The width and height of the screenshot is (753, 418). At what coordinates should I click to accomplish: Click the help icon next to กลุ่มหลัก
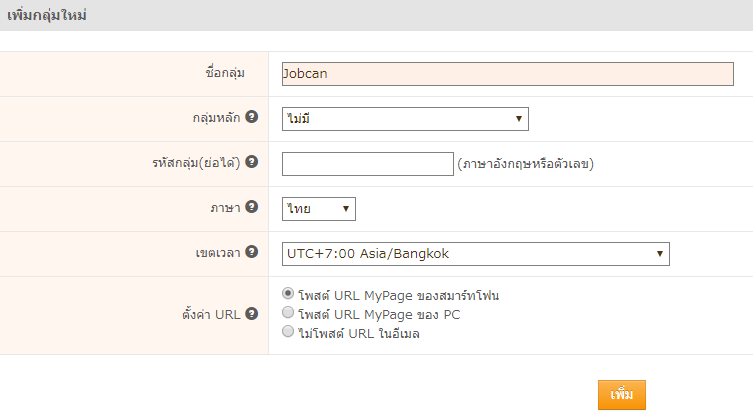pyautogui.click(x=252, y=117)
